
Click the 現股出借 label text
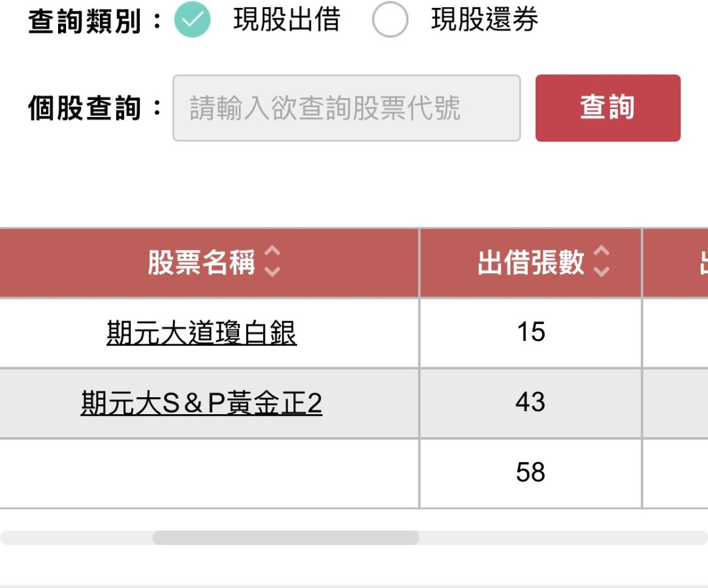[287, 20]
